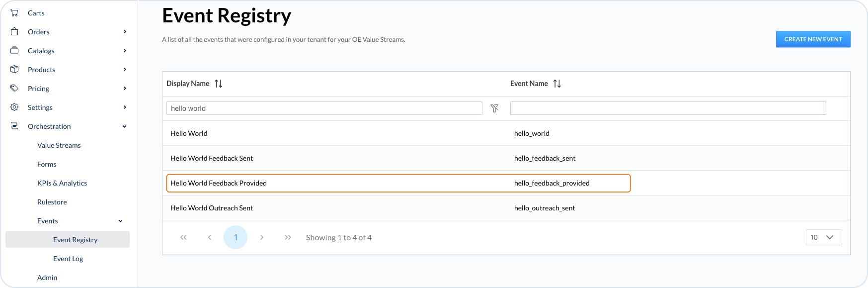Open Event Log in sidebar

point(68,259)
